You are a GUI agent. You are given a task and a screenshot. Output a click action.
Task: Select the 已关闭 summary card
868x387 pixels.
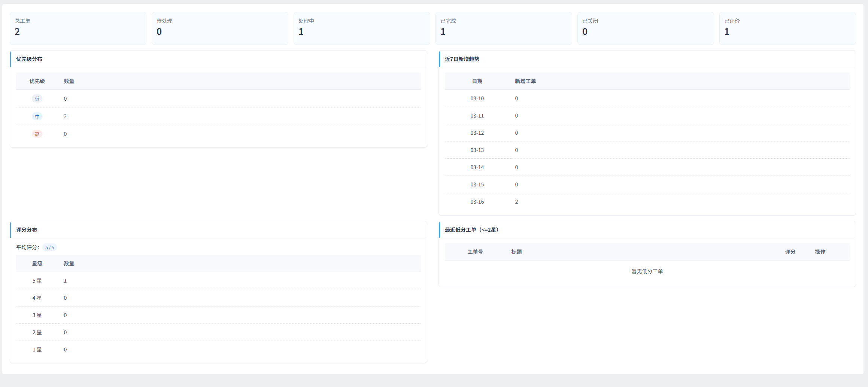pyautogui.click(x=646, y=28)
